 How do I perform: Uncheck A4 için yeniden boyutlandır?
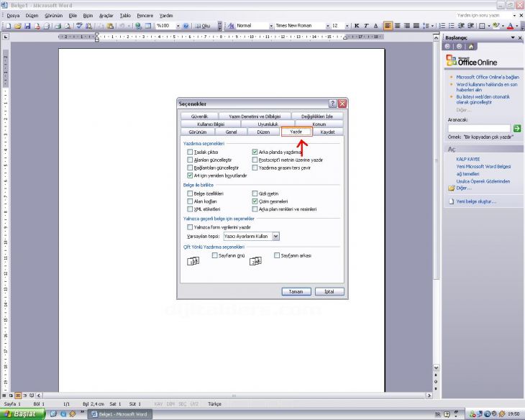tap(190, 175)
